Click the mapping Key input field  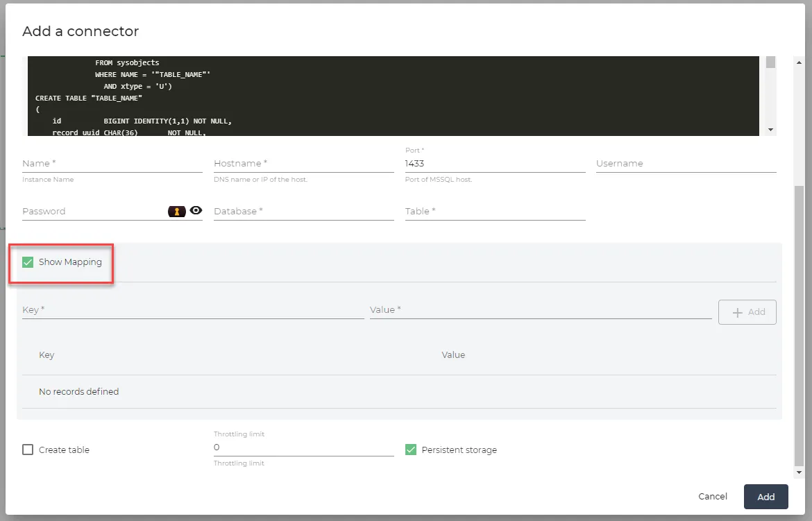point(193,309)
